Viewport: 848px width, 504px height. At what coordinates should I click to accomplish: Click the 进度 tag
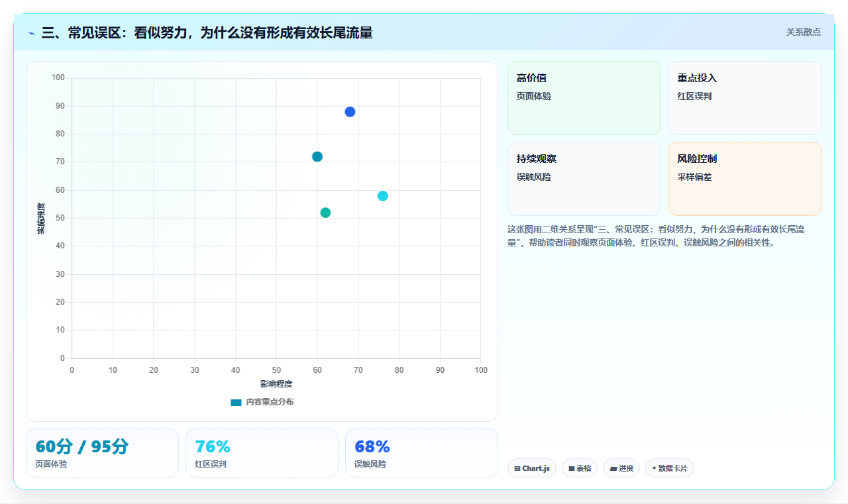tap(621, 468)
